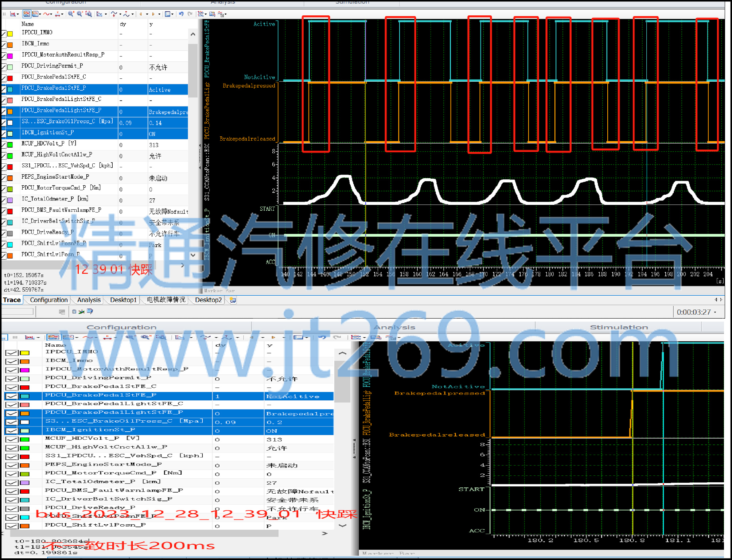Open curve style dropdown arrow, top toolbar
The width and height of the screenshot is (732, 560).
pos(51,14)
